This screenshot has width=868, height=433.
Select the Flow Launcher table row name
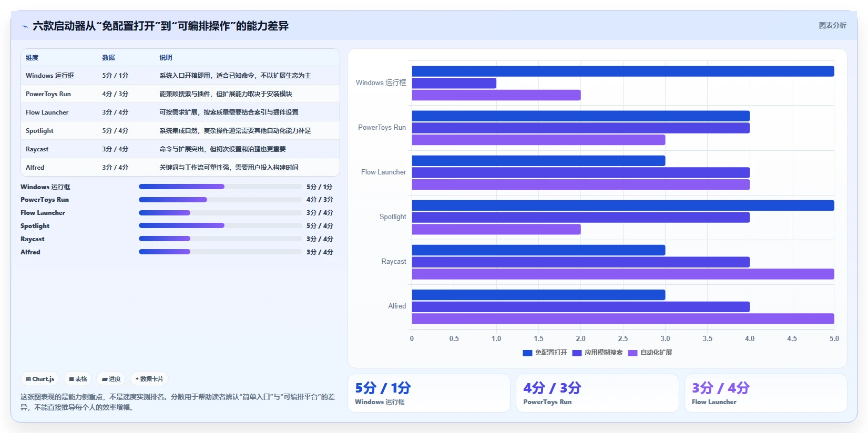47,112
